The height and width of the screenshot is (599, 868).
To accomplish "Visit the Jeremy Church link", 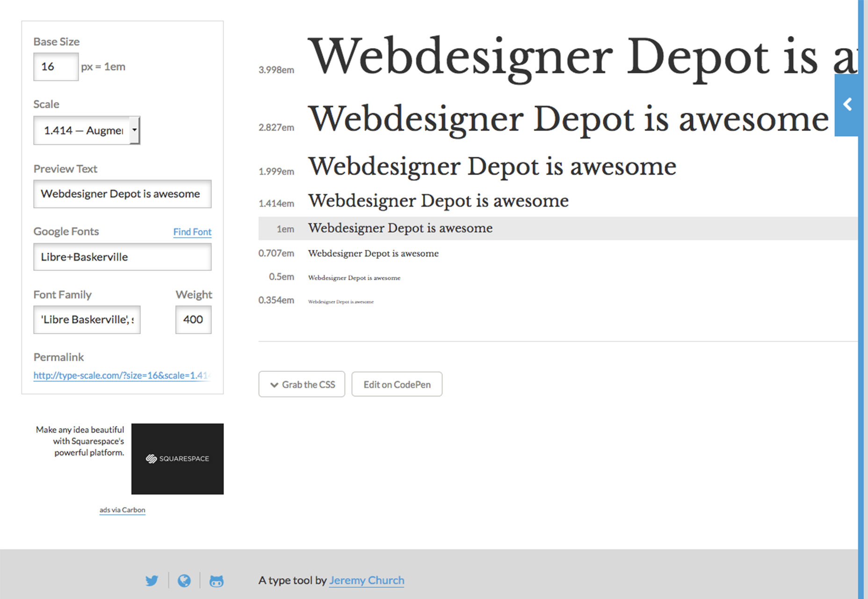I will [367, 580].
